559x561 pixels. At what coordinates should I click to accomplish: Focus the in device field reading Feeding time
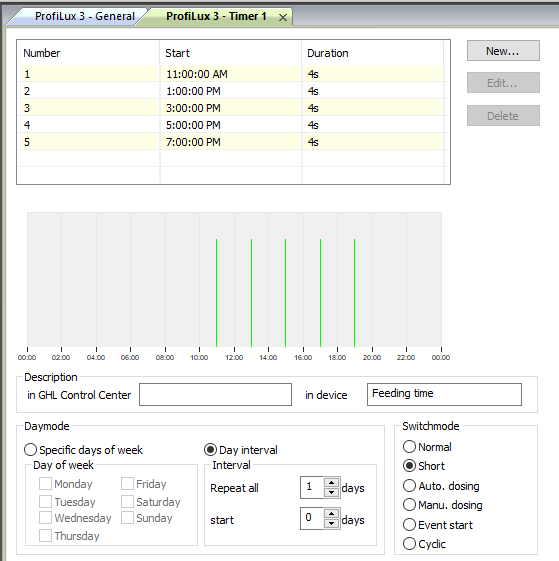point(444,394)
